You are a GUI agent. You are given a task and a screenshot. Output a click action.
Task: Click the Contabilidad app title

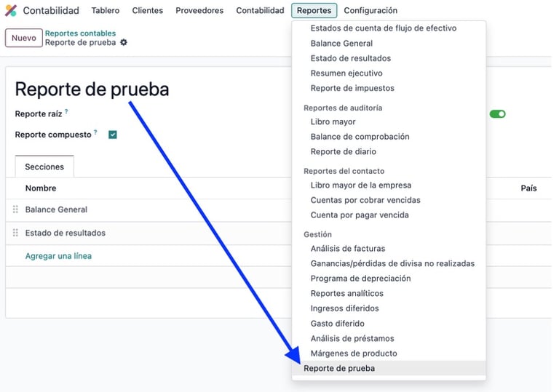[x=51, y=10]
